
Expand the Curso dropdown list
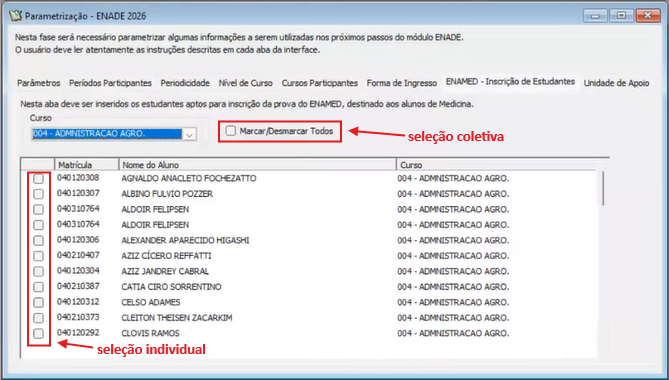pos(189,134)
